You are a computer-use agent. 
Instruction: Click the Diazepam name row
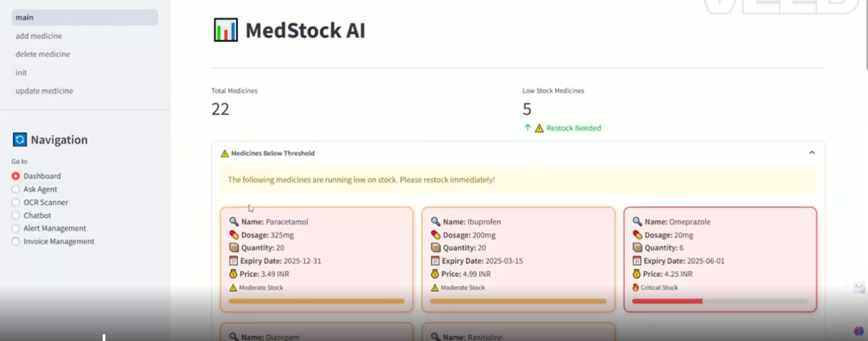(x=264, y=337)
